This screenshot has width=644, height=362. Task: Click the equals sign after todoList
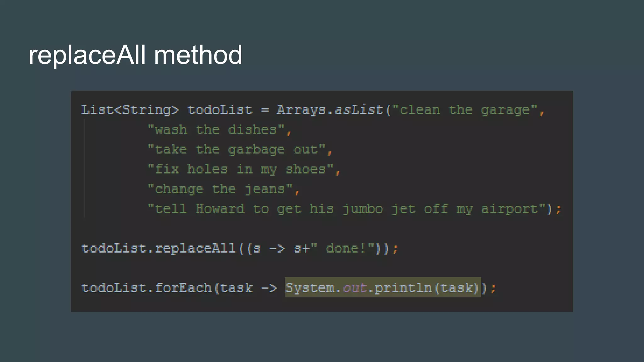pyautogui.click(x=264, y=110)
